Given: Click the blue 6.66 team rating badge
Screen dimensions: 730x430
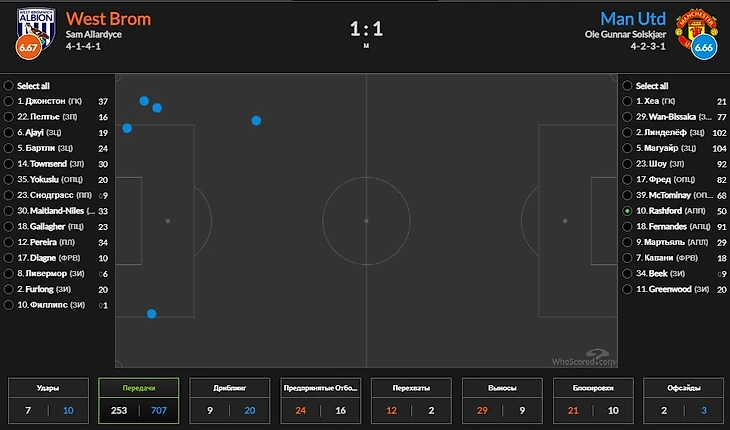Looking at the screenshot, I should (704, 47).
